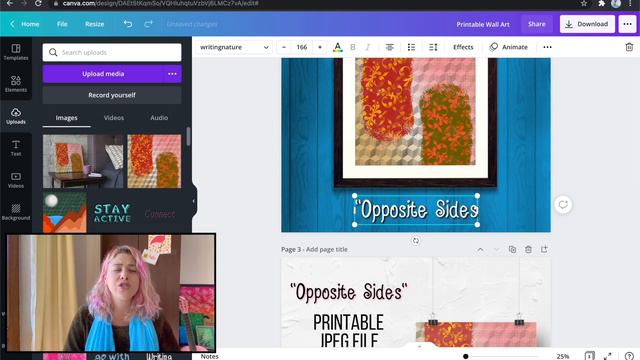Undo the last change
The width and height of the screenshot is (640, 360).
(128, 24)
